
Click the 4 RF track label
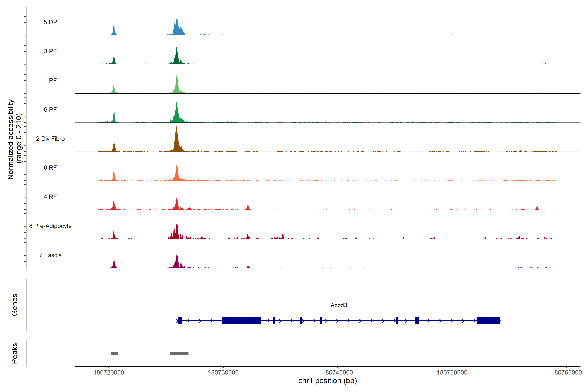tap(50, 197)
